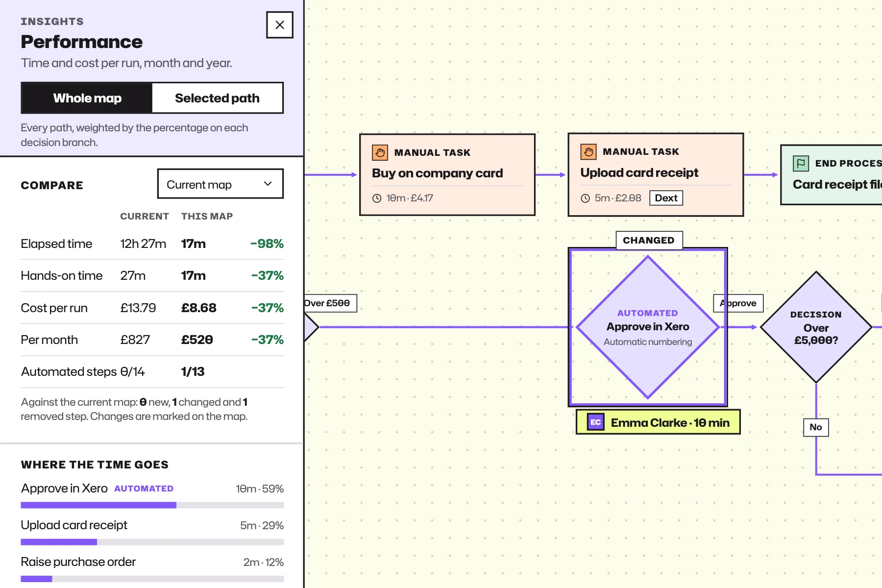Click the Elapsed time value 12h 27m

point(143,244)
